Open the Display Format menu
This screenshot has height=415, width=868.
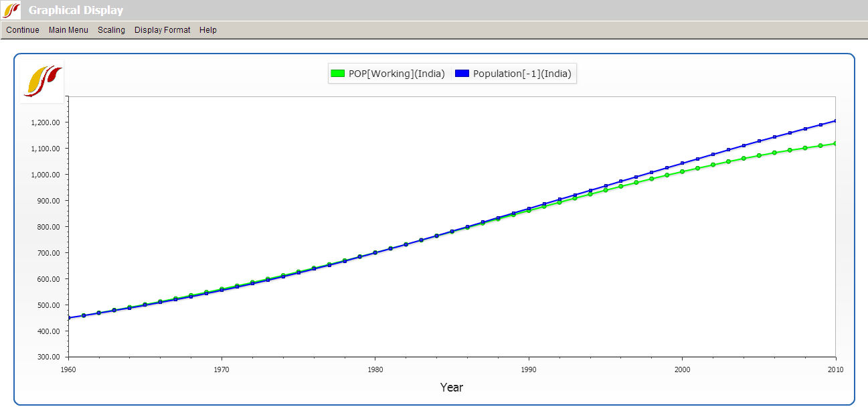162,30
